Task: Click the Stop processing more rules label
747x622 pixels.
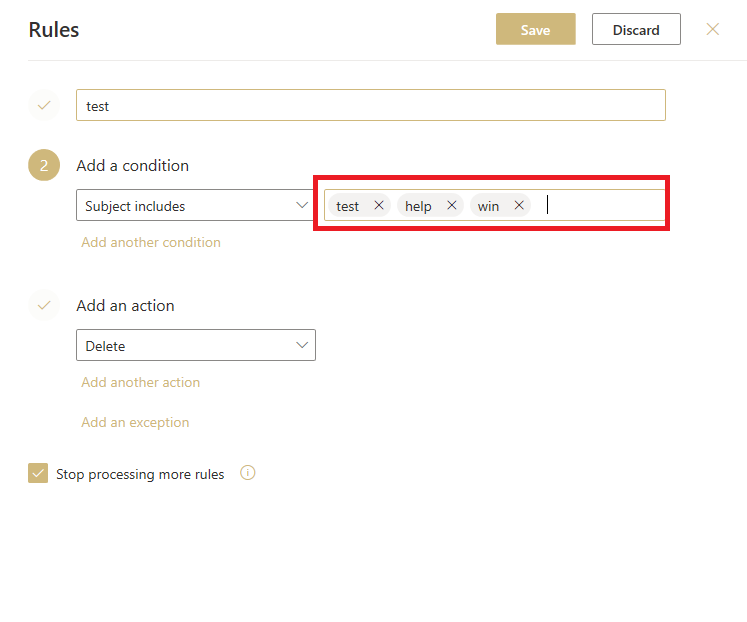Action: click(x=140, y=474)
